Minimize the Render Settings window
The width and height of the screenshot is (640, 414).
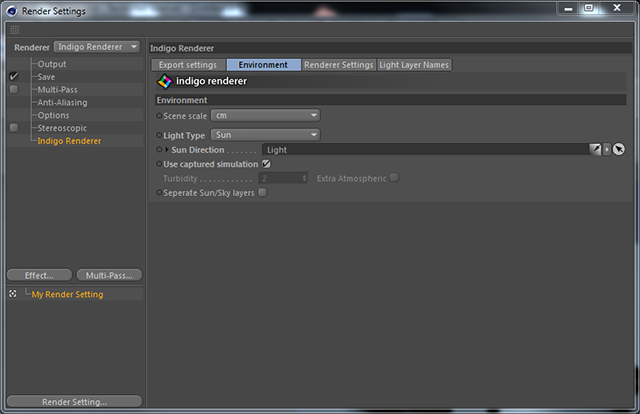coord(568,8)
